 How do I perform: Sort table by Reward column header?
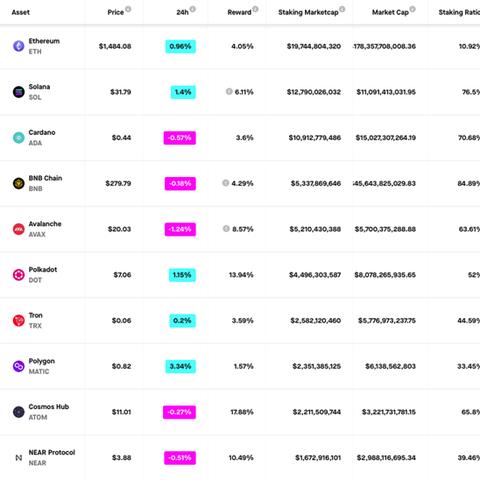click(x=239, y=12)
